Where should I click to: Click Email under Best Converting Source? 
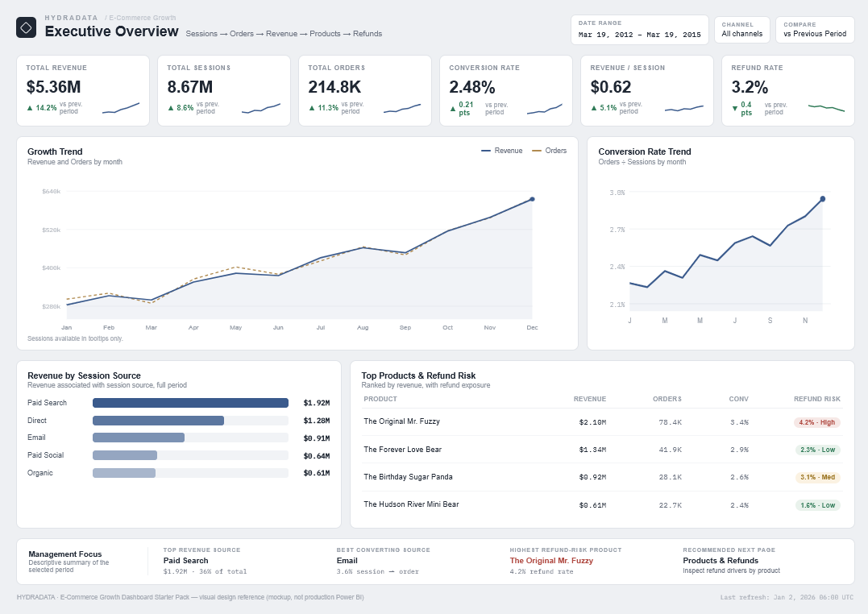347,561
